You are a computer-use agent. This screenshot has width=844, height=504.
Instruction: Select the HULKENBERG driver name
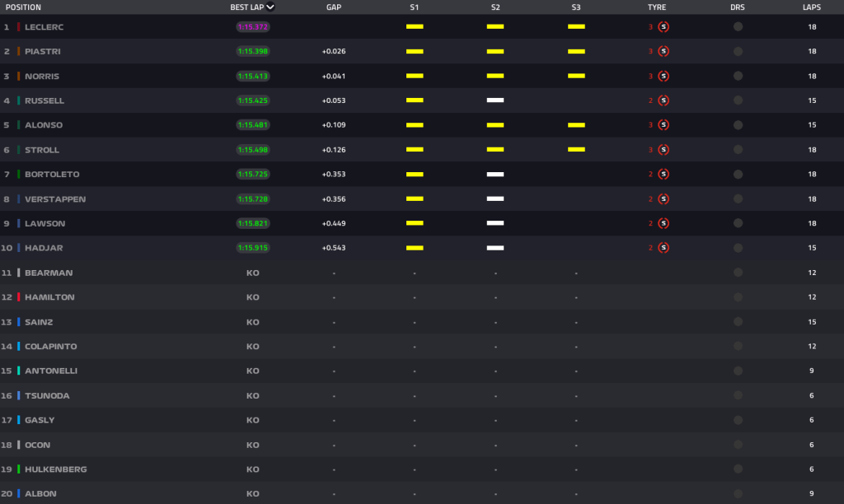(x=56, y=469)
